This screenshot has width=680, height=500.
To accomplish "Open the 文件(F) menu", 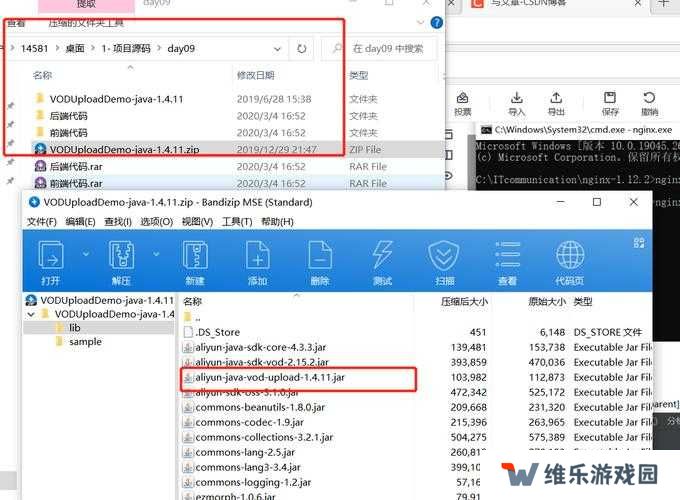I will click(x=42, y=222).
